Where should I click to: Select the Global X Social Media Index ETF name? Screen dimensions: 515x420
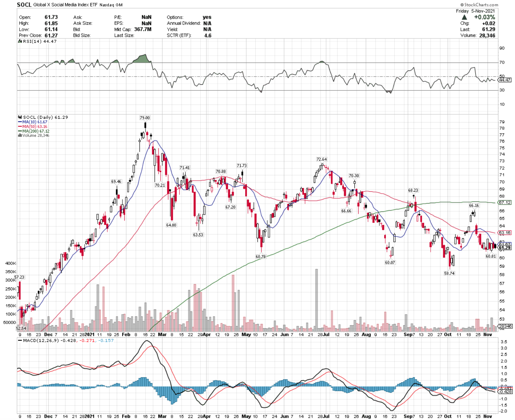pos(65,5)
